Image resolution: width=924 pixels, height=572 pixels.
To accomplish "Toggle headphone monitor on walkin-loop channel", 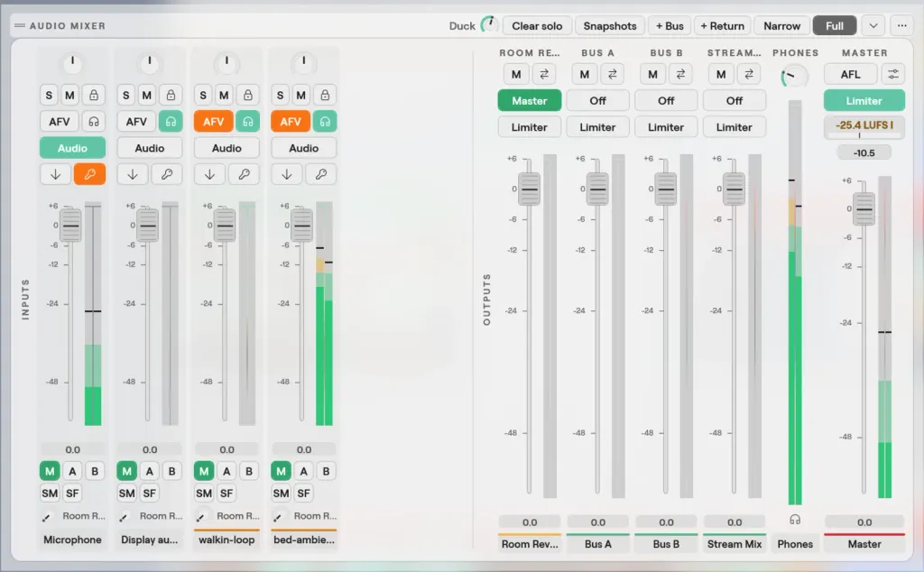I will point(248,122).
